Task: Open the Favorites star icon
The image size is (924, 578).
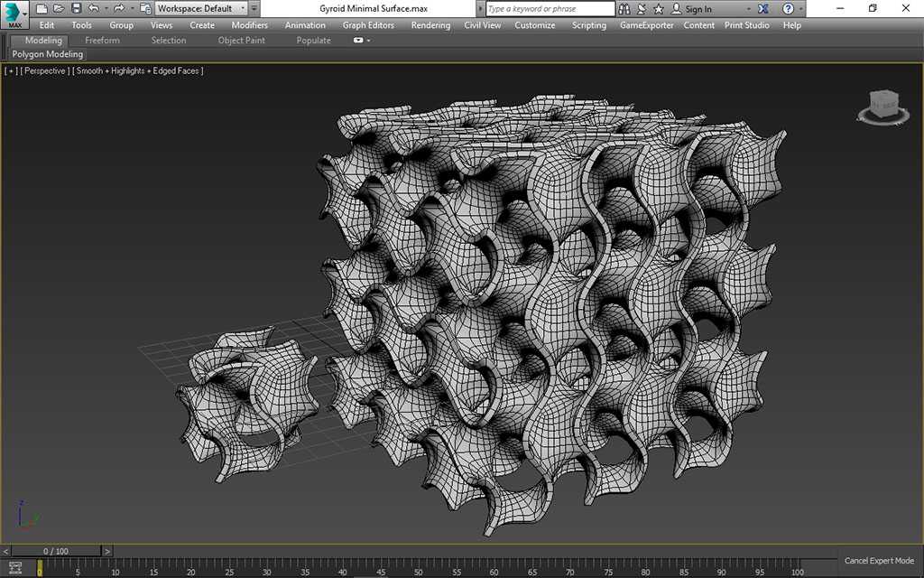Action: pyautogui.click(x=659, y=9)
